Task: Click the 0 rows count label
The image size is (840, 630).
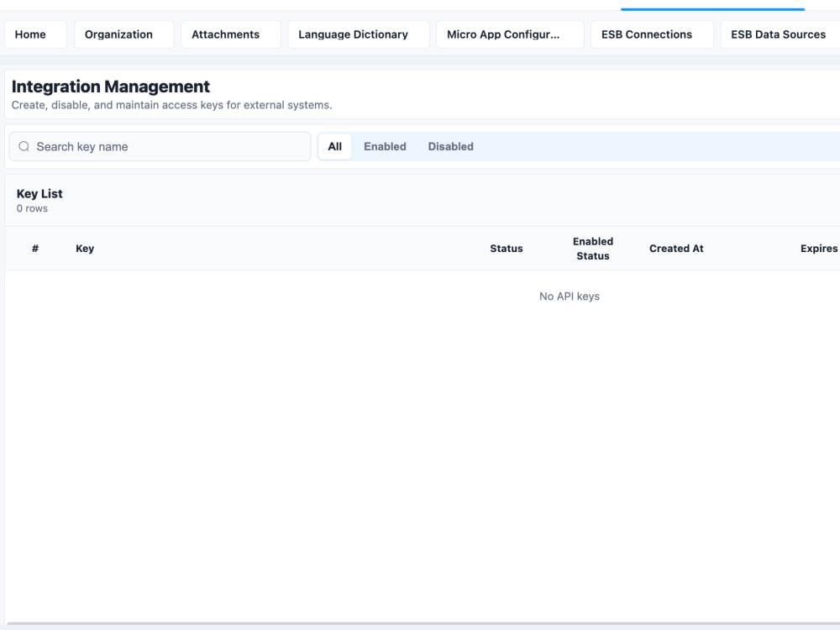Action: (32, 208)
